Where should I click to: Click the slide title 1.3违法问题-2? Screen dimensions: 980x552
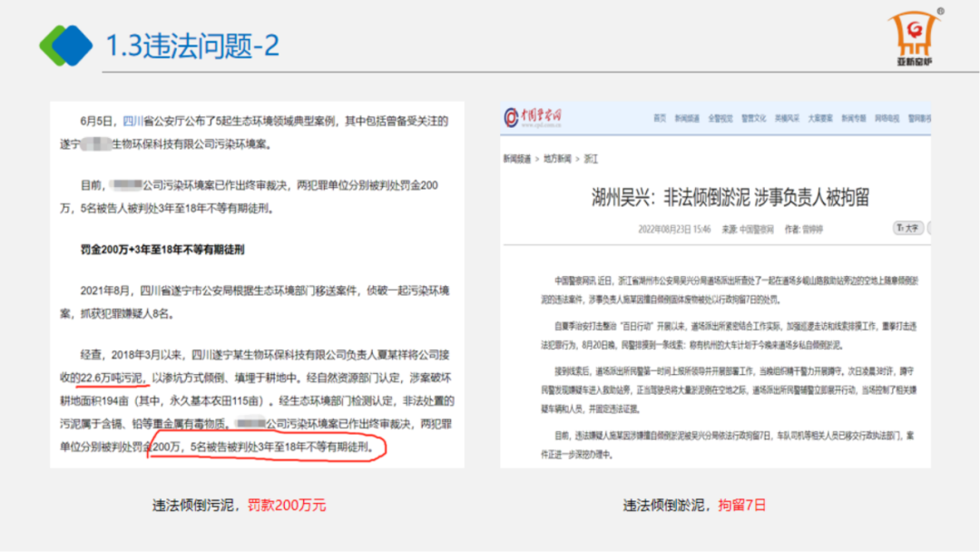(192, 44)
